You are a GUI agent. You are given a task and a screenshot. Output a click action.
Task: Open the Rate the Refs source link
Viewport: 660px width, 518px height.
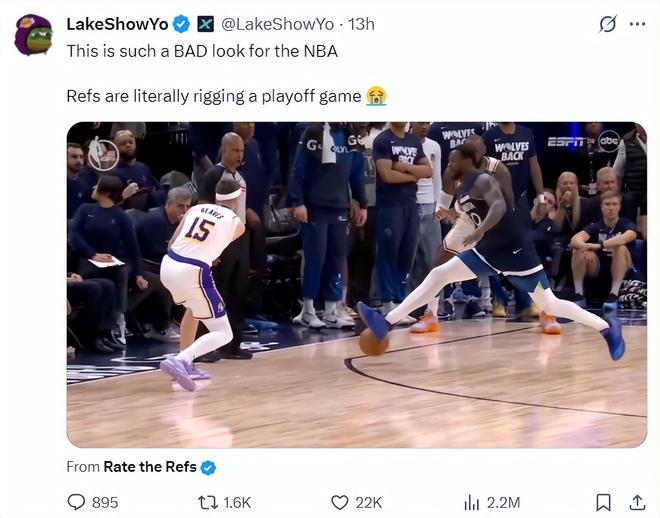[x=149, y=466]
